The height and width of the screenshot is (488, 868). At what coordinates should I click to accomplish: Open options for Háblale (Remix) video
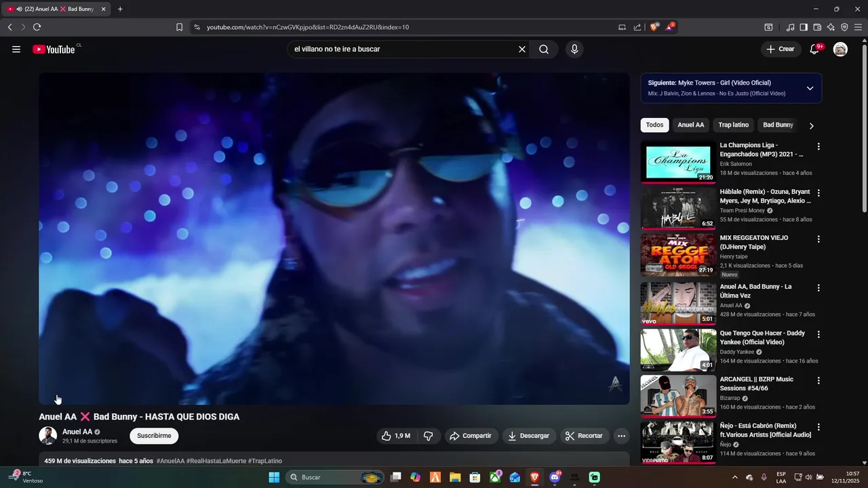click(x=818, y=193)
